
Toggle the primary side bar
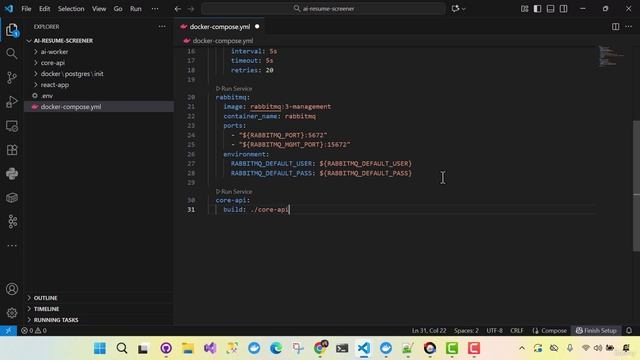(x=538, y=9)
